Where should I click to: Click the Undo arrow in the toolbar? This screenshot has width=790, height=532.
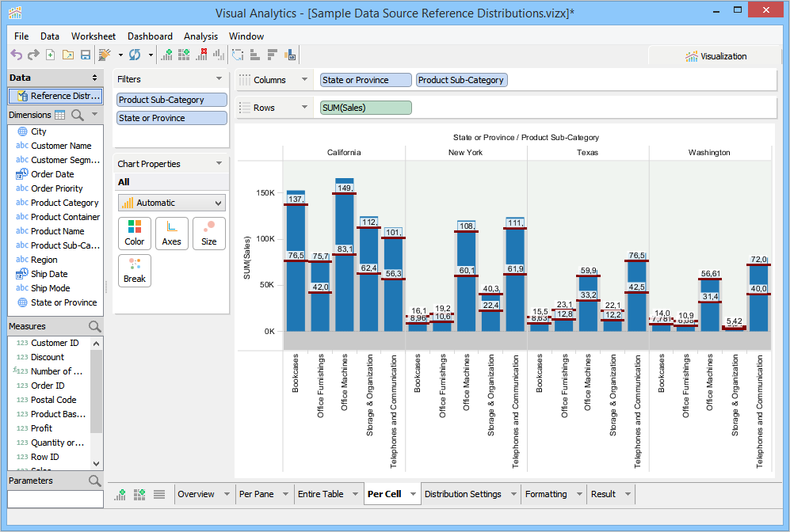pyautogui.click(x=17, y=55)
